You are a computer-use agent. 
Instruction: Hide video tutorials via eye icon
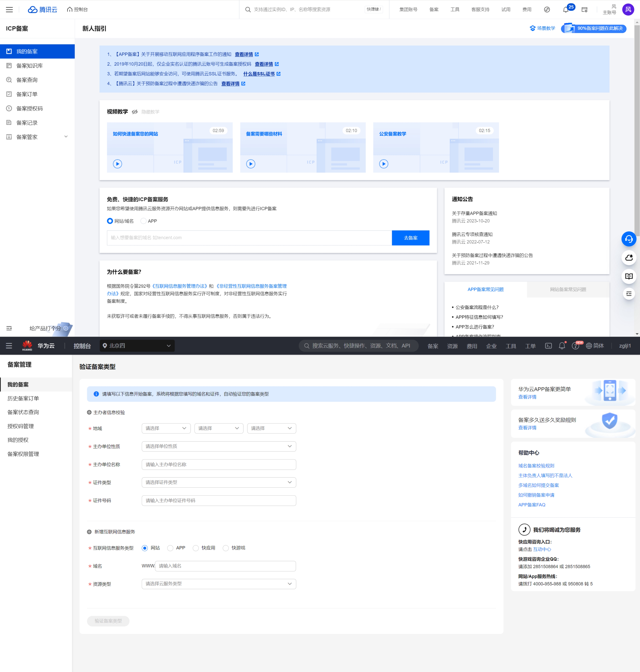click(x=135, y=112)
